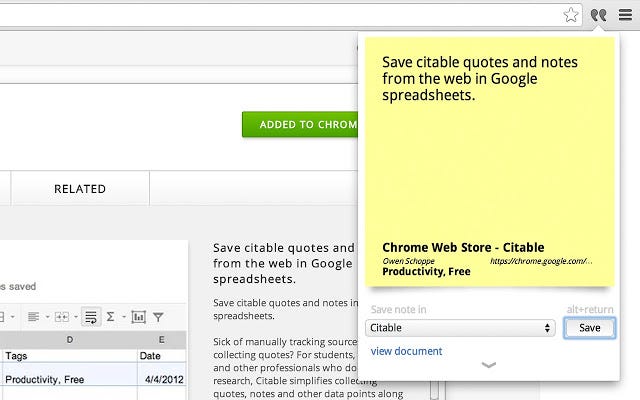The width and height of the screenshot is (640, 400).
Task: Edit the yellow note quote text
Action: tap(480, 79)
